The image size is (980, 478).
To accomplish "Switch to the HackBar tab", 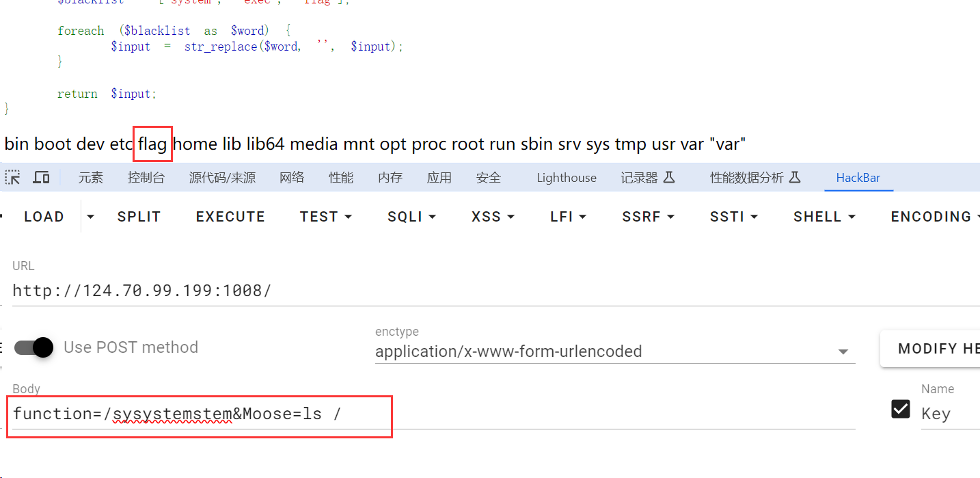I will (x=858, y=178).
